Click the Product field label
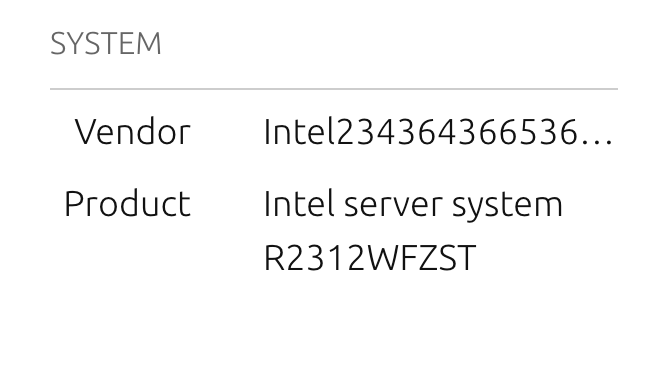662x384 pixels. tap(128, 204)
